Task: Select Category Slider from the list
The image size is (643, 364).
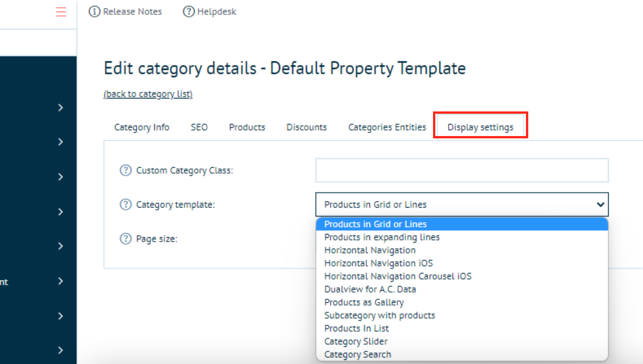Action: click(x=355, y=341)
